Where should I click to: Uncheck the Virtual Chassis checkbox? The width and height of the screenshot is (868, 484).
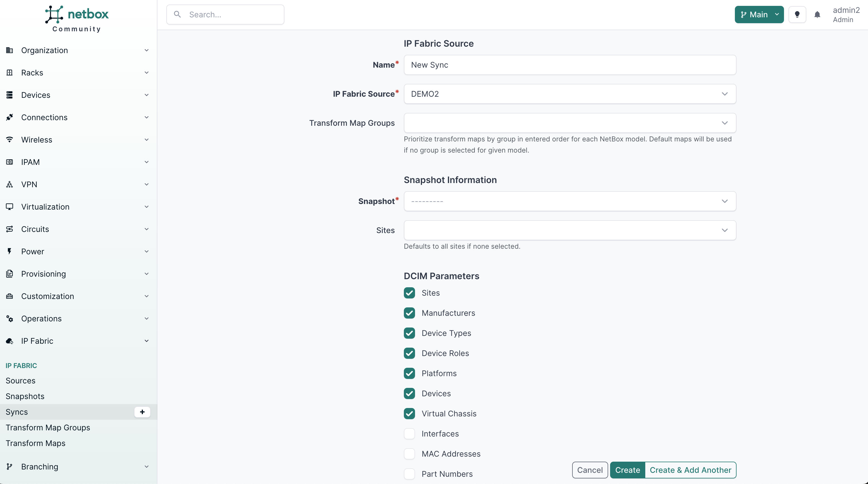(x=409, y=414)
